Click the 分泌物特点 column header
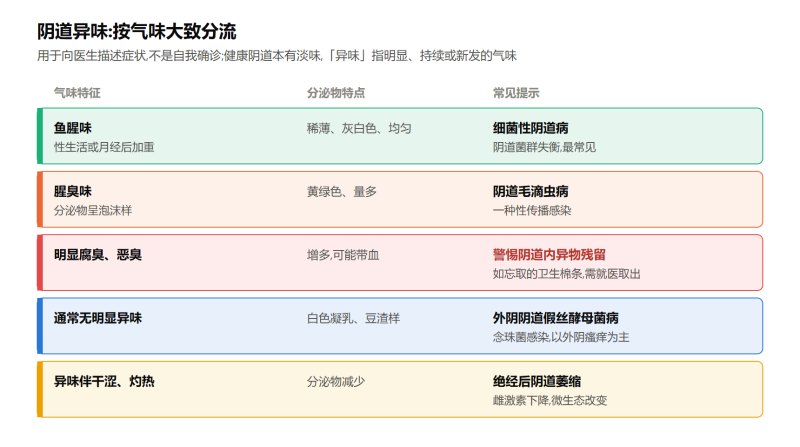This screenshot has width=800, height=447. pyautogui.click(x=336, y=93)
